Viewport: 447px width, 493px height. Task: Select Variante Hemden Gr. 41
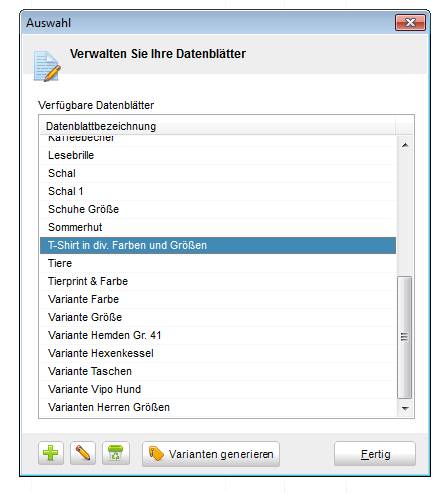(218, 335)
